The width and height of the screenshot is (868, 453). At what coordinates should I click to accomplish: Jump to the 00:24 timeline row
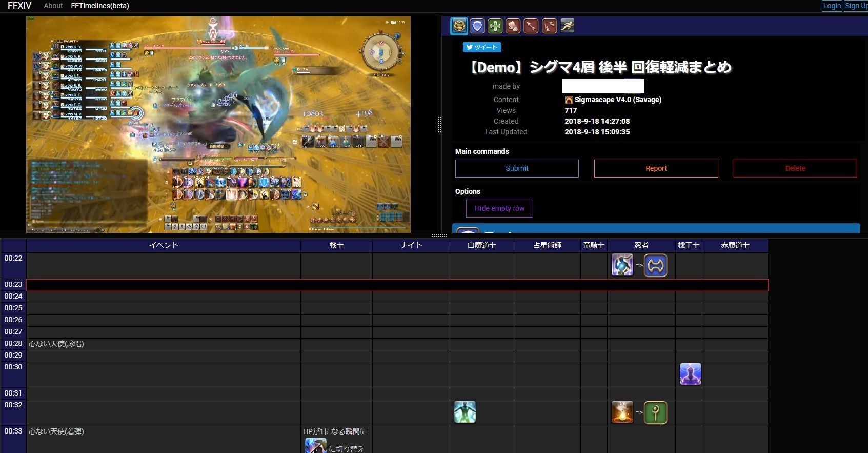(x=13, y=296)
